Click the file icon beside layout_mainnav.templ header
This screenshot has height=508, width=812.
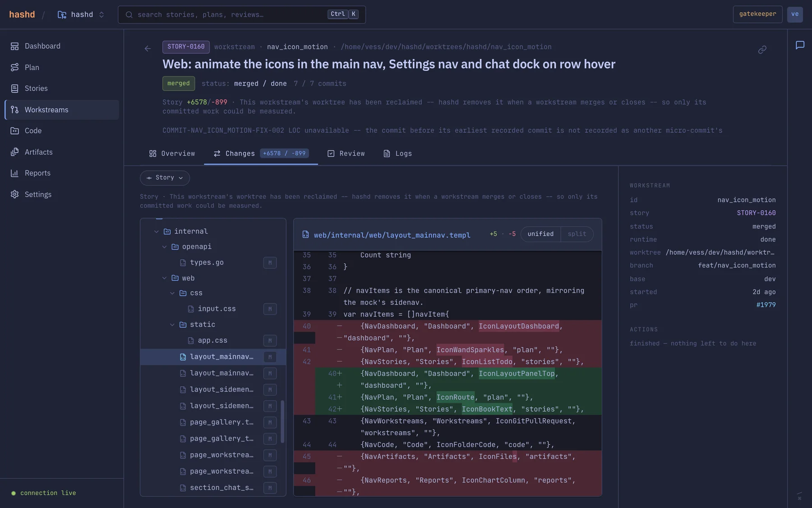[x=305, y=234]
